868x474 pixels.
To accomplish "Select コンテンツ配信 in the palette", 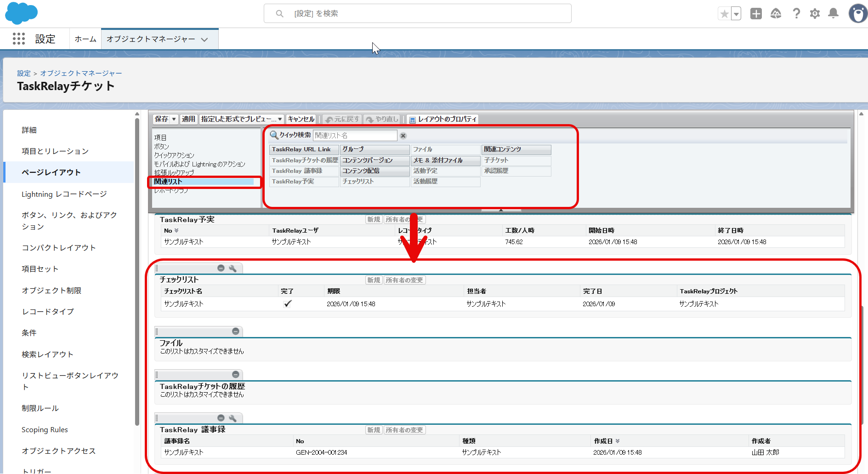I will [x=375, y=171].
